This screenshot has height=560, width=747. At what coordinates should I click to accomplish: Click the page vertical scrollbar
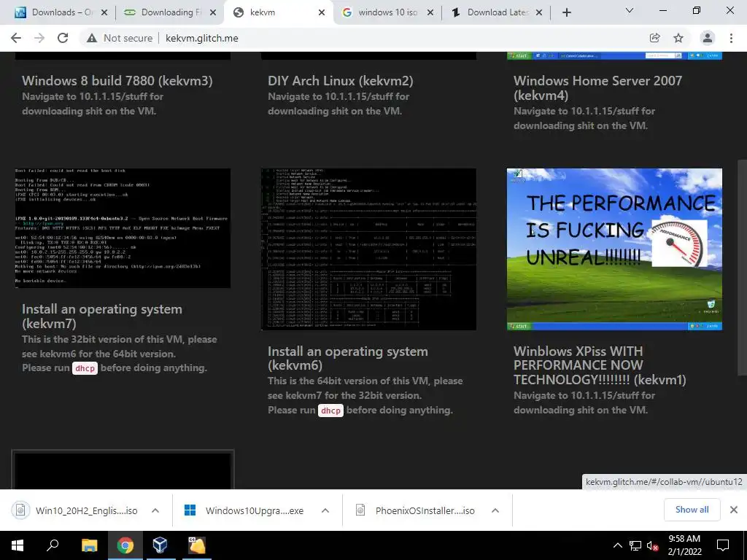(742, 268)
